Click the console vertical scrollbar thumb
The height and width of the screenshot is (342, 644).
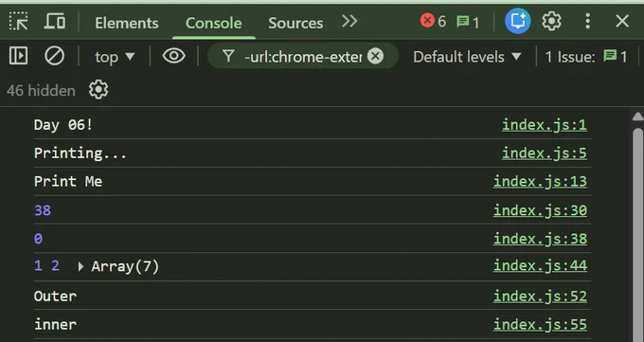click(x=637, y=234)
